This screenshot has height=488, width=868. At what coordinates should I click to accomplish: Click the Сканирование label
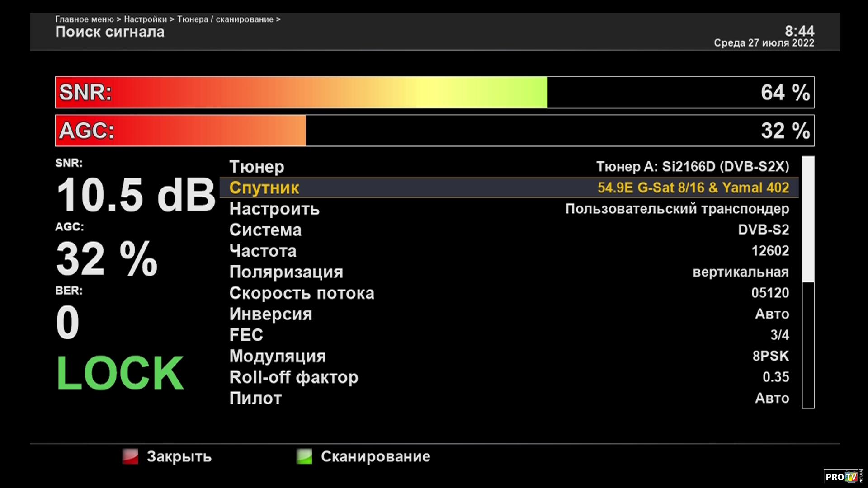coord(375,456)
